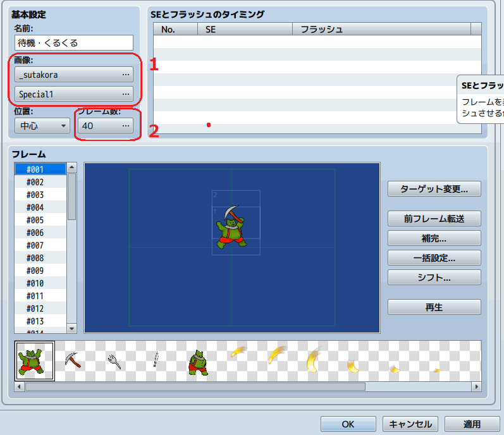Select frame #008 in the list

40,258
